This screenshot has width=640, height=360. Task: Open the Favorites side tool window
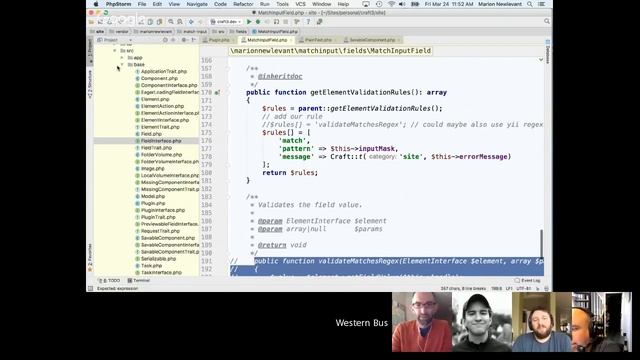pos(90,257)
